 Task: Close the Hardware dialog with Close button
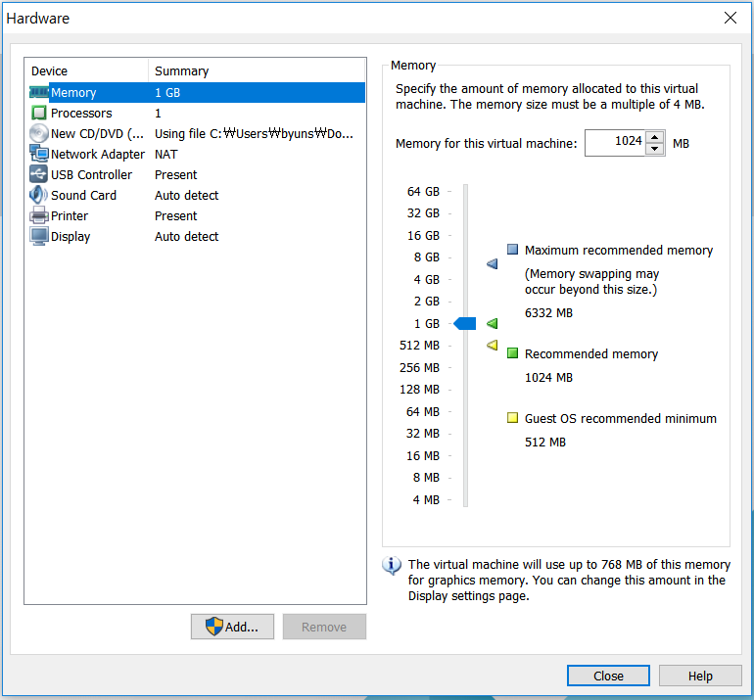click(608, 676)
